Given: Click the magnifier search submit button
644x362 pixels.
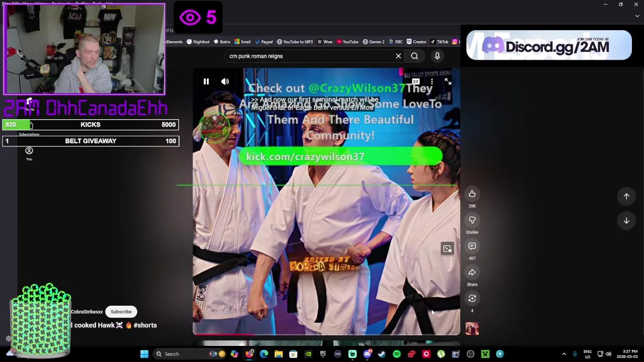Looking at the screenshot, I should [415, 56].
